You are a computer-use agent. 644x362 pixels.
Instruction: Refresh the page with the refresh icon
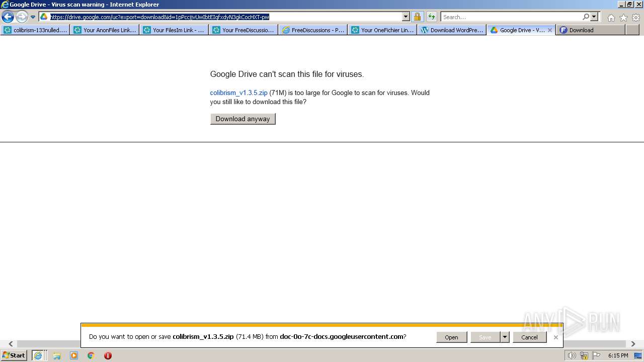[x=431, y=17]
